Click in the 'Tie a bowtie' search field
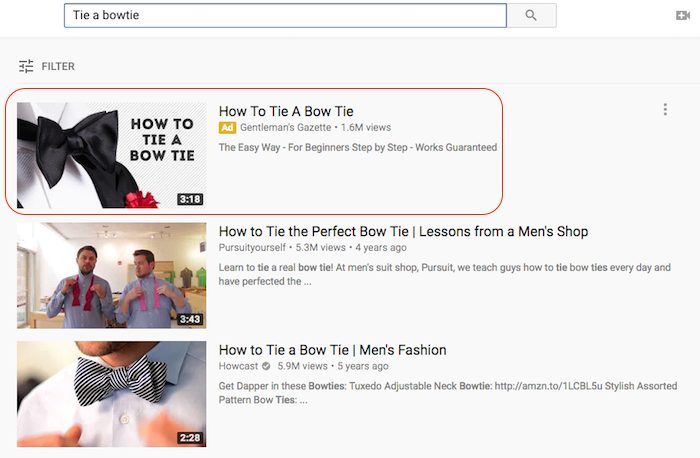This screenshot has height=458, width=700. click(x=285, y=16)
